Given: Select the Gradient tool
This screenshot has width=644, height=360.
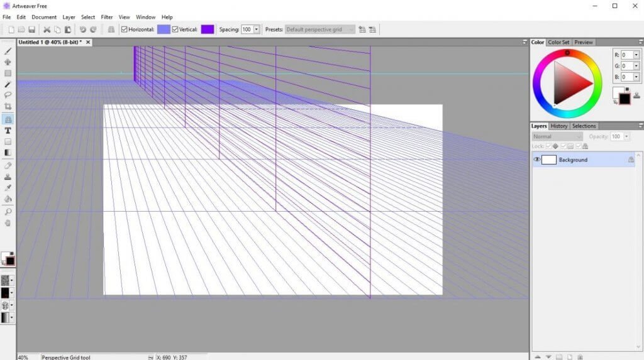Looking at the screenshot, I should [8, 153].
